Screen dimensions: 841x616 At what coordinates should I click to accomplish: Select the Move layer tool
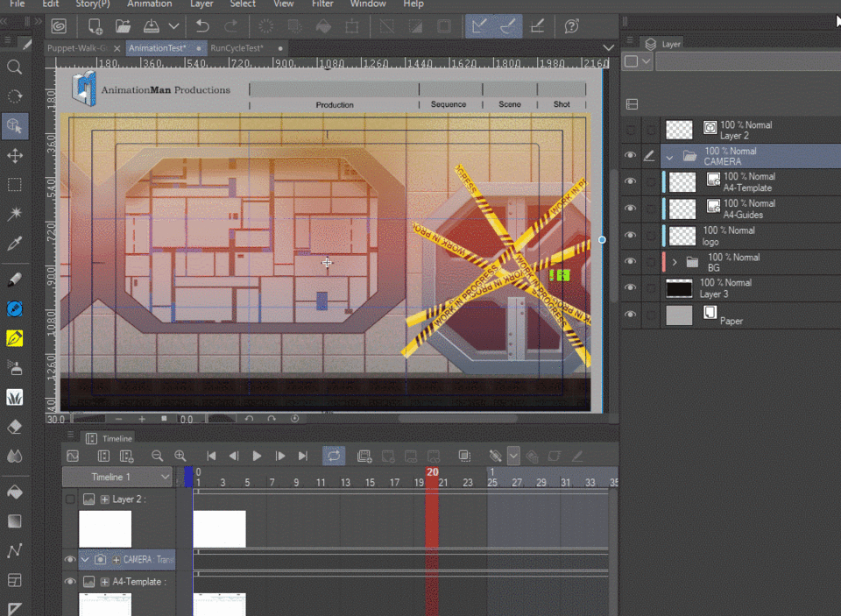[14, 156]
